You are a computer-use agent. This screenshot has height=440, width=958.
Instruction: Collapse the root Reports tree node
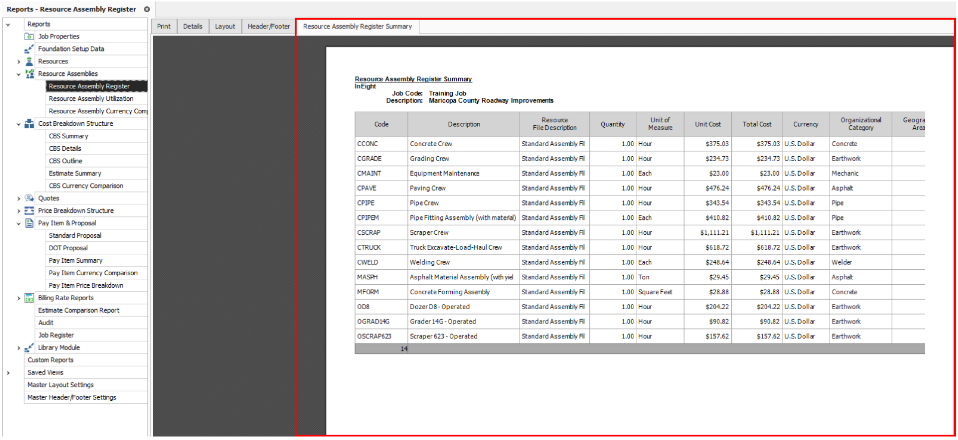pos(7,24)
